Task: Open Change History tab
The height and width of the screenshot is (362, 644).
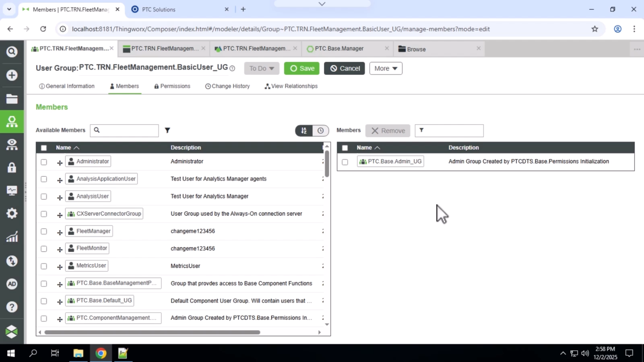Action: coord(227,86)
